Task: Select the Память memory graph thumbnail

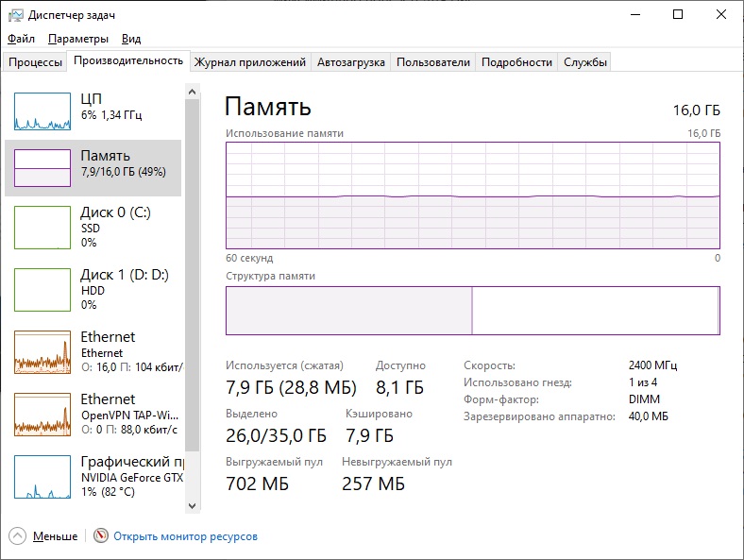Action: tap(42, 167)
